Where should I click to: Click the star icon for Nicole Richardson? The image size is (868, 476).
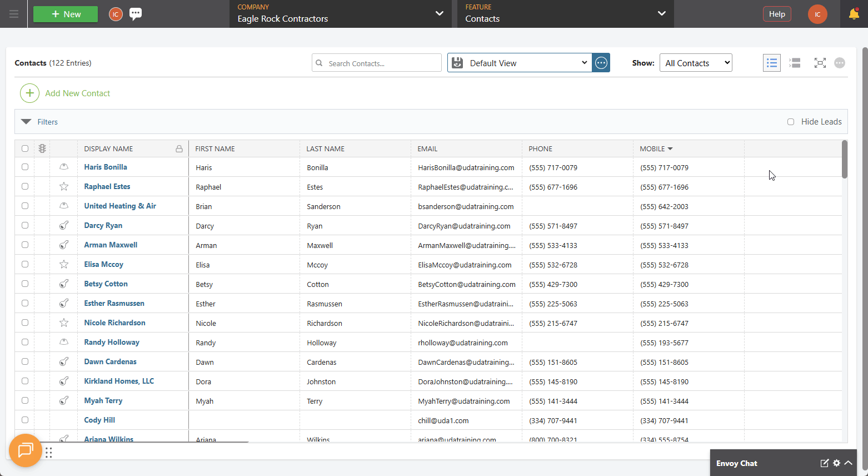(64, 323)
